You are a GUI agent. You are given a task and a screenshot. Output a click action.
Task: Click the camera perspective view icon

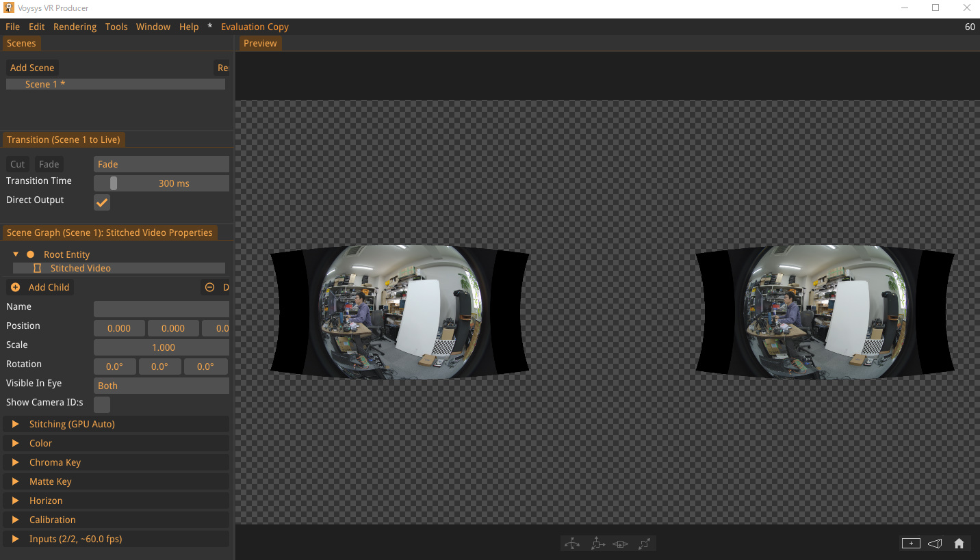(x=935, y=544)
